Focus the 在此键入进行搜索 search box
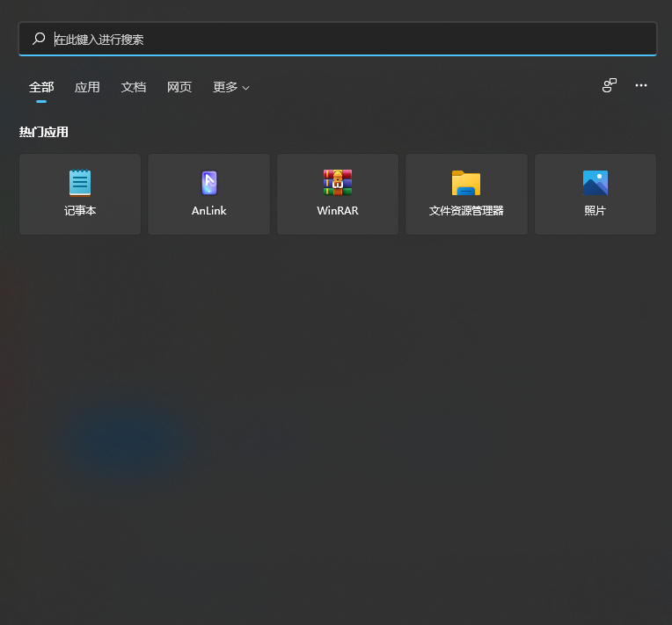The width and height of the screenshot is (672, 625). pos(352,40)
